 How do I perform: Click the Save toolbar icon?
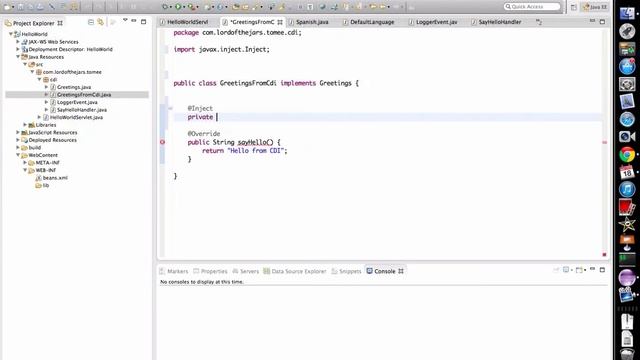tap(20, 7)
